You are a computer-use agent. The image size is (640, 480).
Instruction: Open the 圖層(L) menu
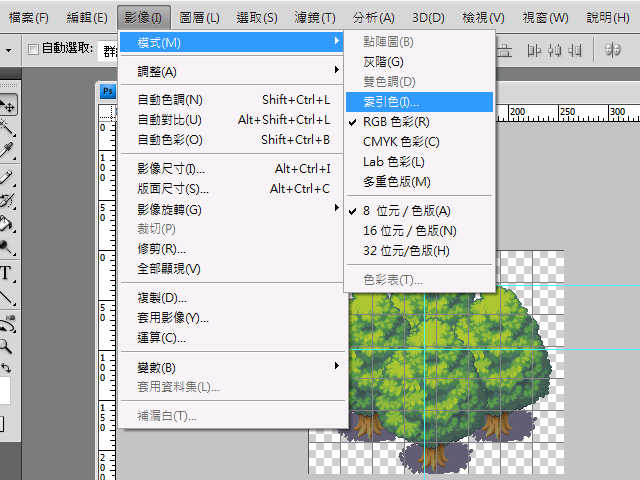pyautogui.click(x=200, y=18)
